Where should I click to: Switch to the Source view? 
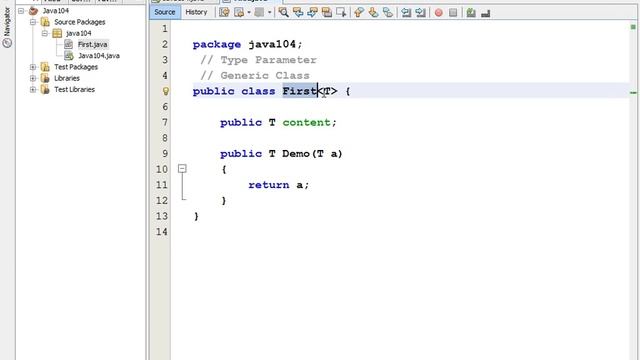pyautogui.click(x=164, y=12)
